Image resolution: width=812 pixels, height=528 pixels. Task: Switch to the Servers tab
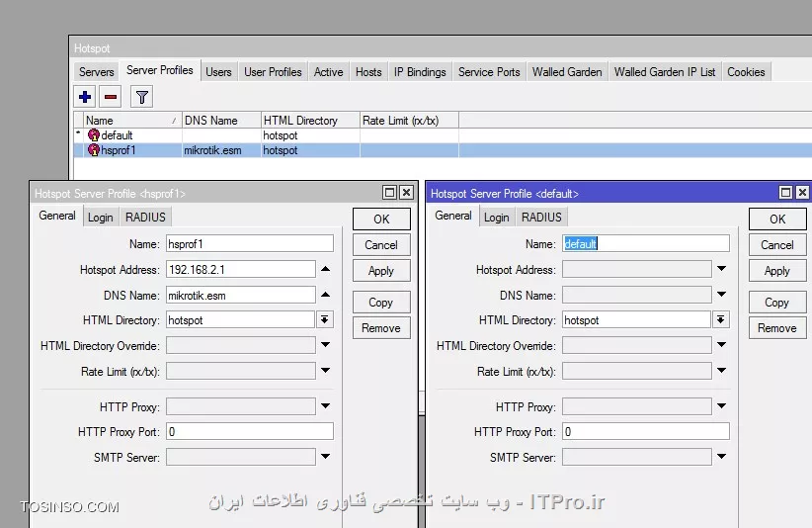(x=97, y=72)
